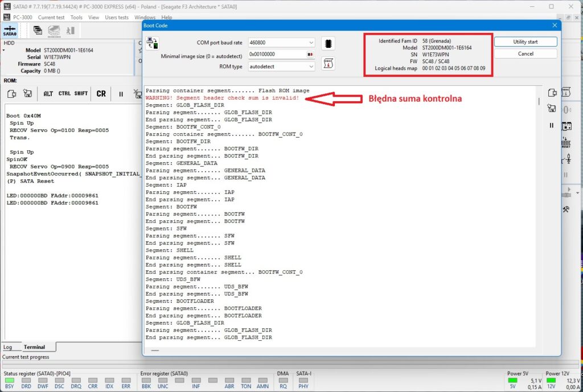Click the Utility start button
Screen dimensions: 583x392
tap(525, 42)
